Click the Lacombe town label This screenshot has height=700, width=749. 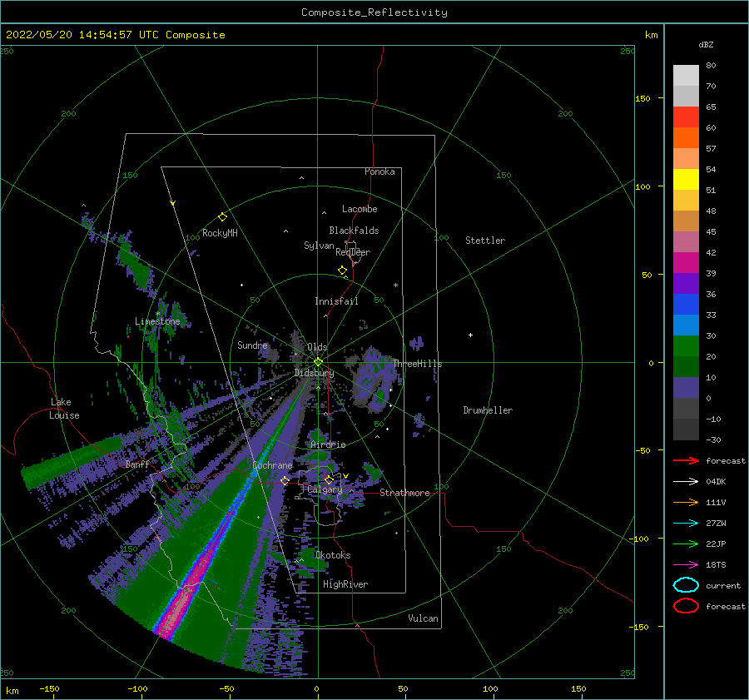(x=360, y=209)
